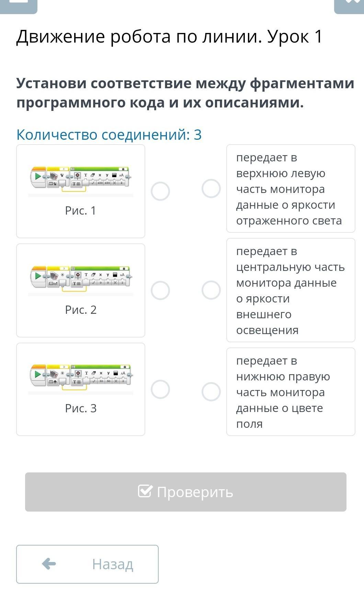Click the 'Рис. 1' caption label

[81, 210]
